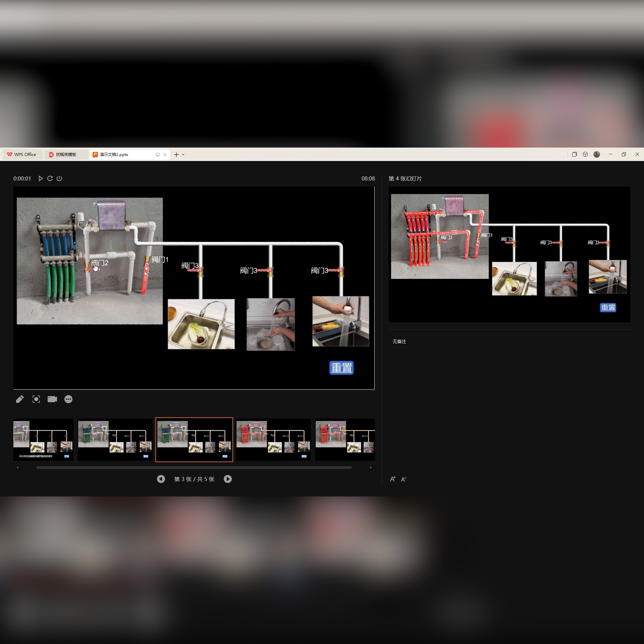Open slide 5 thumbnail at filmstrip end
644x644 pixels.
point(345,439)
